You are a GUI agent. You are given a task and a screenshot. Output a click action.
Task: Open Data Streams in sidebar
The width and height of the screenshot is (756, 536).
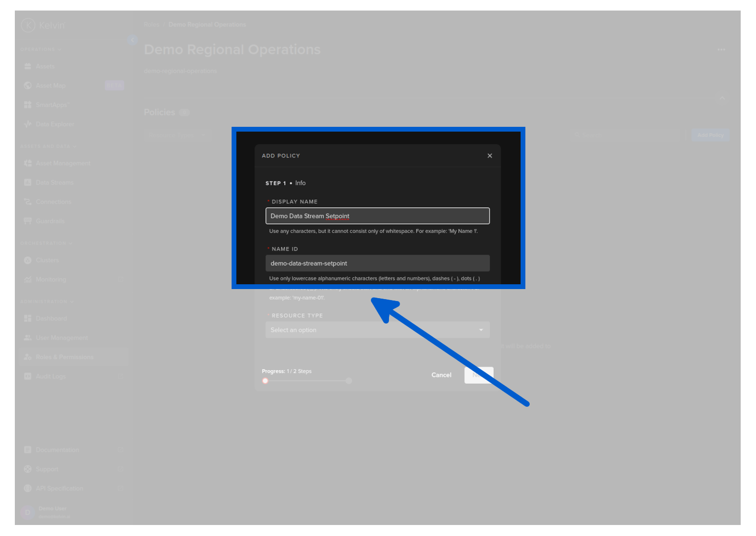(x=55, y=183)
